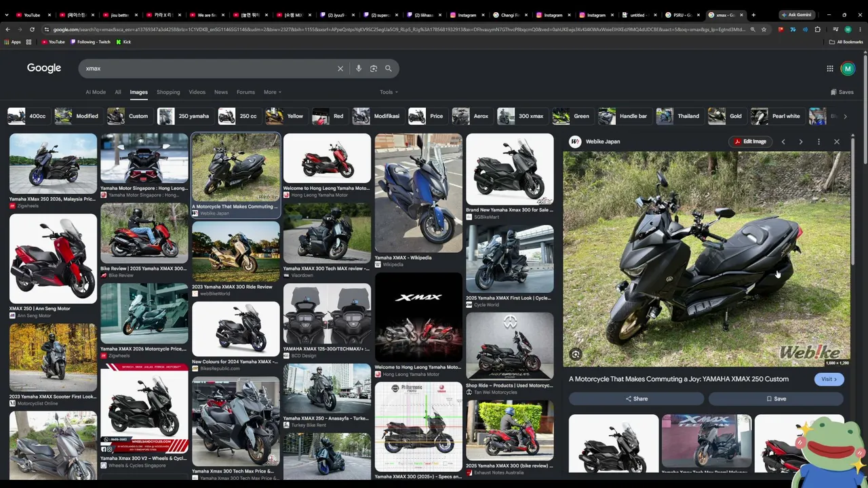The image size is (868, 488).
Task: Open the Kick bookmark
Action: point(123,42)
